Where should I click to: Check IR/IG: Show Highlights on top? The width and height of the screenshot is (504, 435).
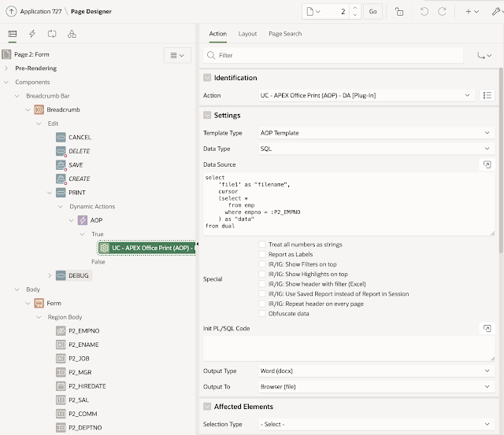(262, 274)
